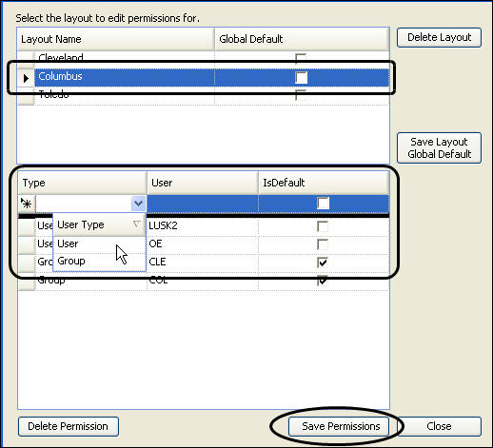Open the Type dropdown arrow in the new row

click(138, 204)
